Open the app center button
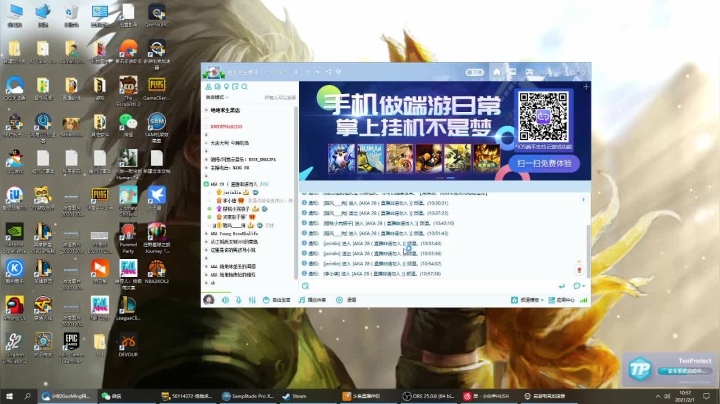This screenshot has width=720, height=404. [562, 300]
